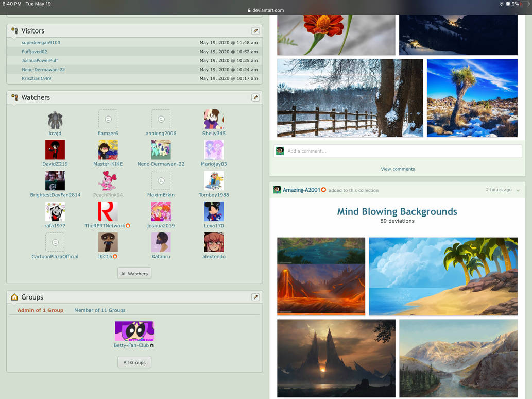Open Shelly345 avatar
The height and width of the screenshot is (399, 532).
tap(214, 119)
